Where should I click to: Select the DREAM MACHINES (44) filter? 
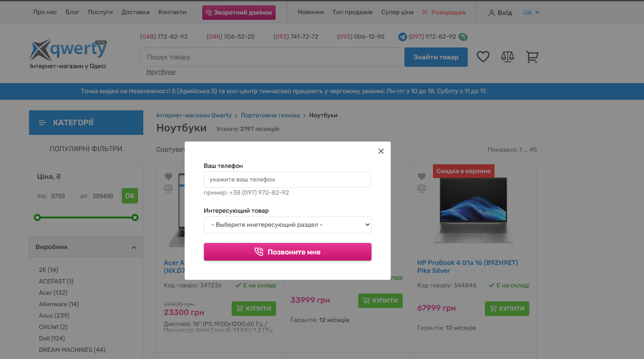click(72, 350)
